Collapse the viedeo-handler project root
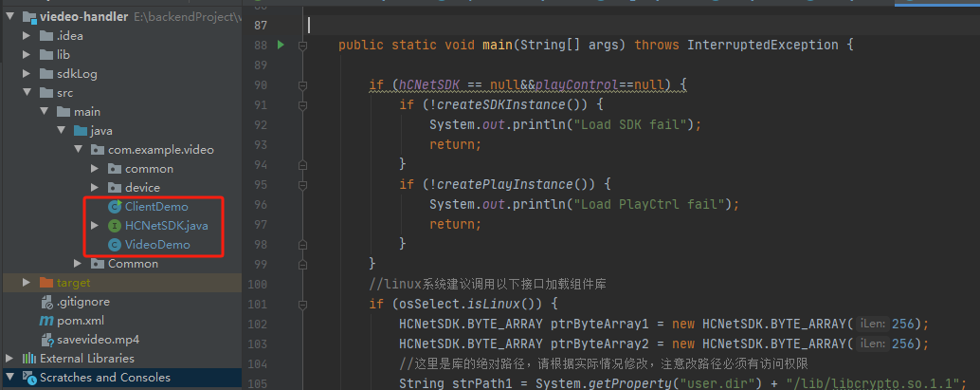980x390 pixels. tap(9, 17)
